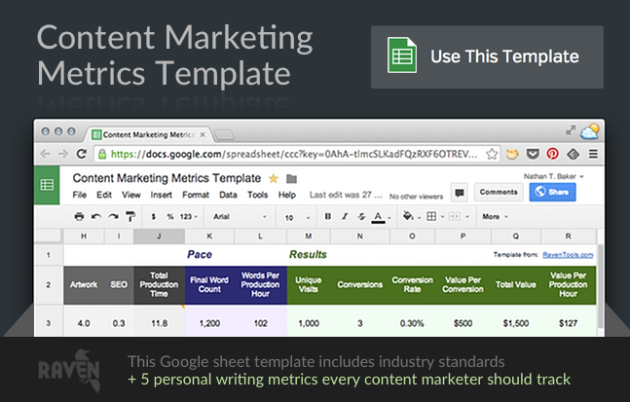Format as percent with the percent icon
The width and height of the screenshot is (630, 402).
(170, 216)
